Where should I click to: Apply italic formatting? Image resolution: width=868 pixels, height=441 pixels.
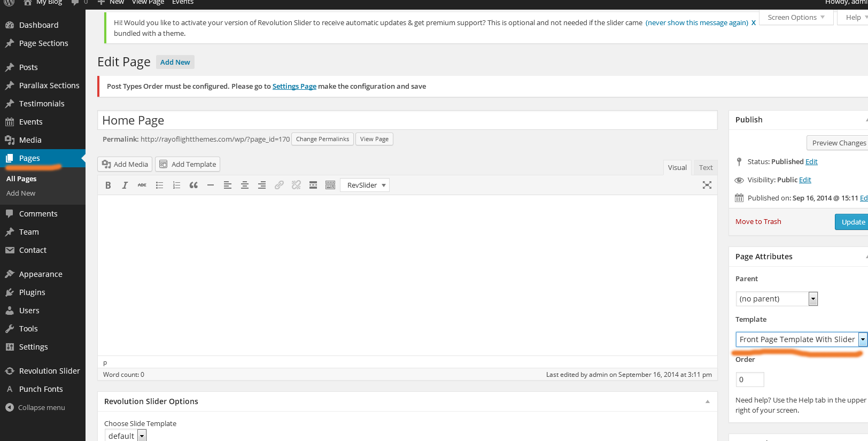pos(125,185)
